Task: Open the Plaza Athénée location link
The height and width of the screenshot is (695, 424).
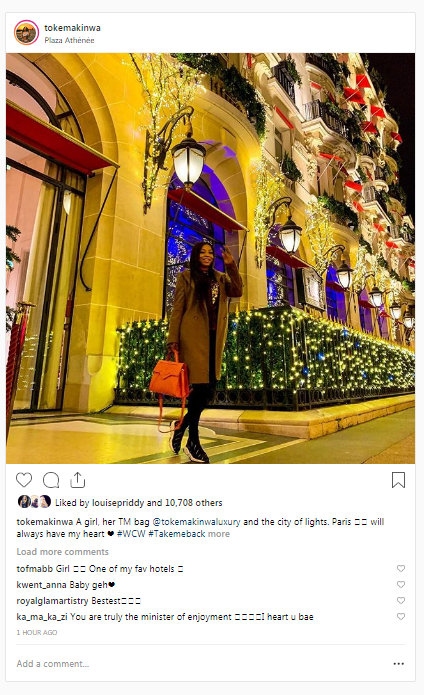Action: point(69,40)
